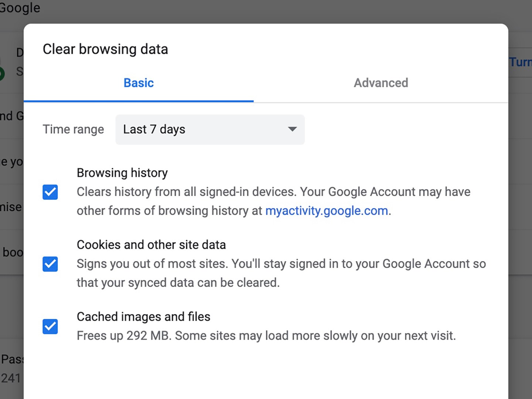532x399 pixels.
Task: Click the blue checkmark beside Browsing history
Action: click(x=50, y=192)
